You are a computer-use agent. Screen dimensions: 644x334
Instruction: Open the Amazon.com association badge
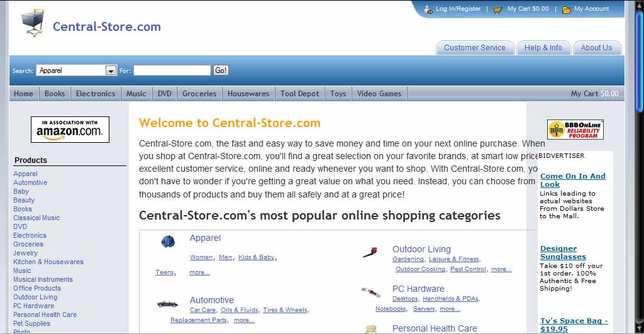tap(70, 130)
